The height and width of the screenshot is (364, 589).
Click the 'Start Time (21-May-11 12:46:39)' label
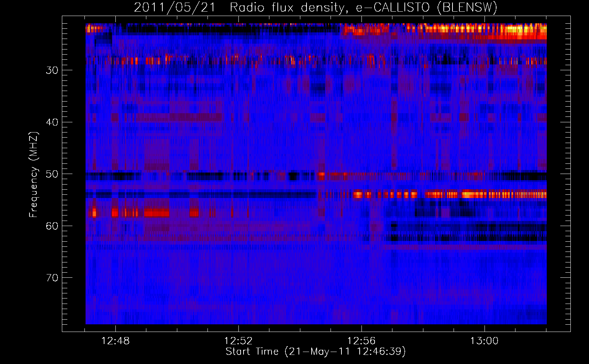click(x=316, y=352)
